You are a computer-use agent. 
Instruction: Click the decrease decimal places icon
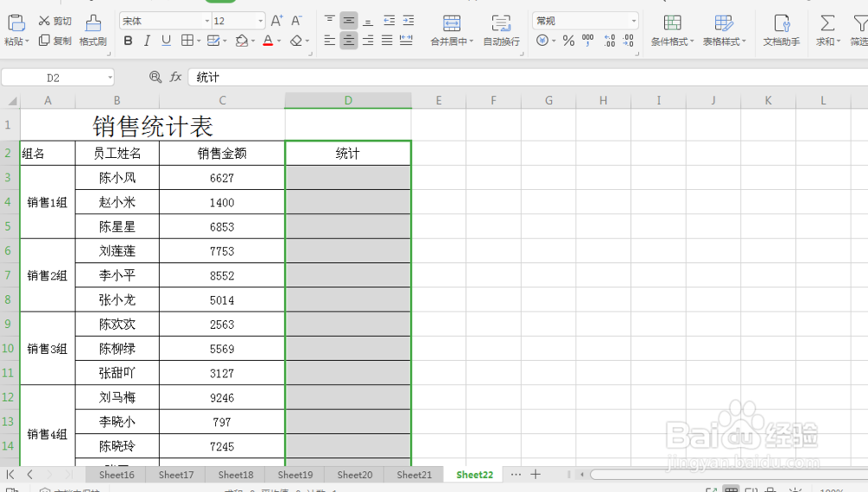click(628, 41)
